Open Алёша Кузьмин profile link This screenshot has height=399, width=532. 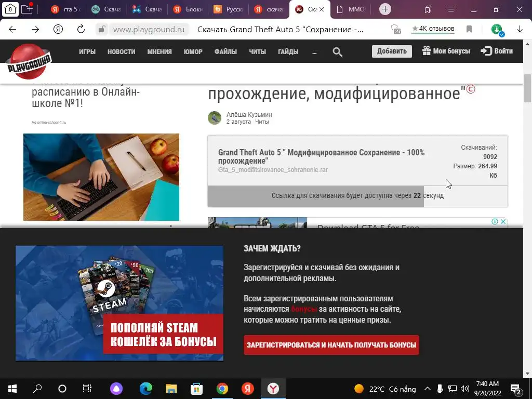[x=249, y=115]
